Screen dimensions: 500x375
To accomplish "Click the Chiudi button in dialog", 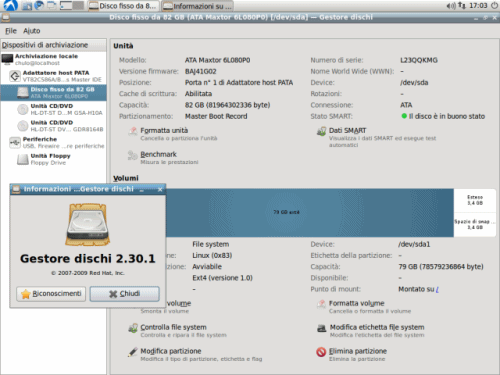I will tap(124, 294).
